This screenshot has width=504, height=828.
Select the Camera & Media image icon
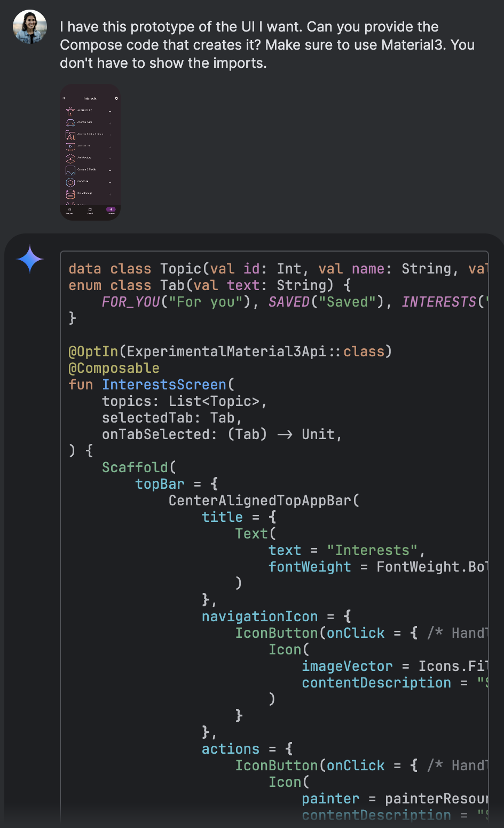(70, 170)
